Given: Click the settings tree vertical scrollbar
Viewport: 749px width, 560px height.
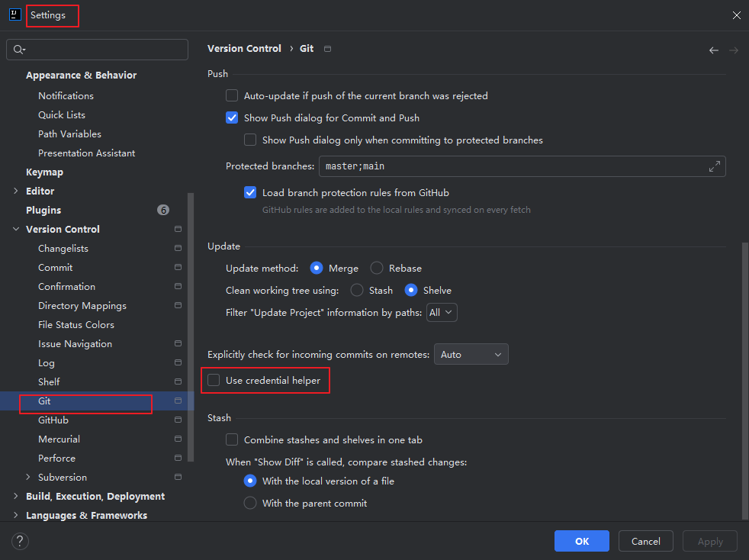Looking at the screenshot, I should click(191, 327).
